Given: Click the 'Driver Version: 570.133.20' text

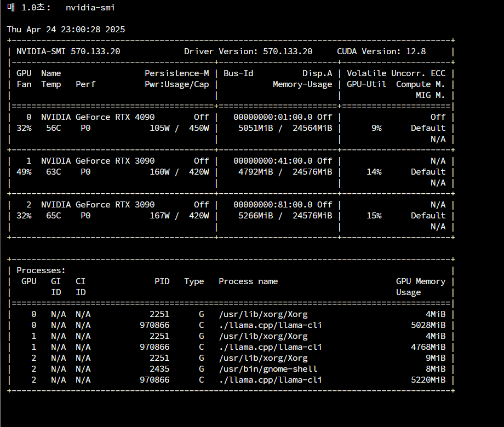Looking at the screenshot, I should coord(248,51).
